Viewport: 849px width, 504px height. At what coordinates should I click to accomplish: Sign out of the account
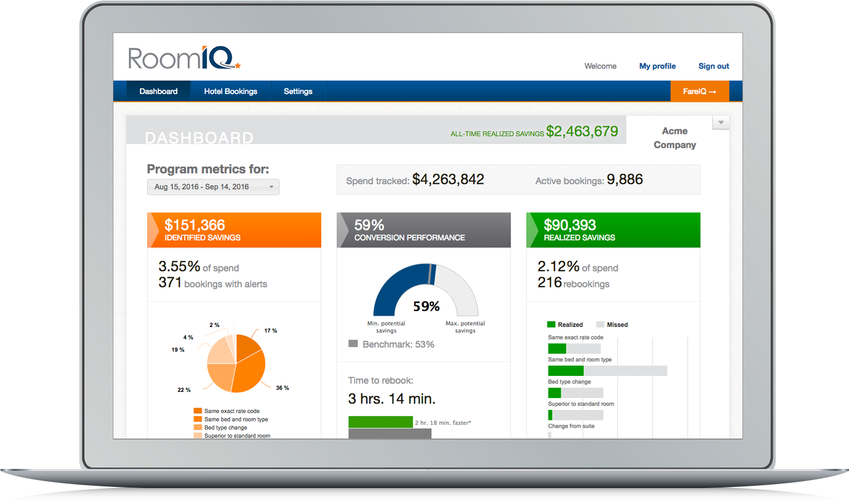click(713, 66)
